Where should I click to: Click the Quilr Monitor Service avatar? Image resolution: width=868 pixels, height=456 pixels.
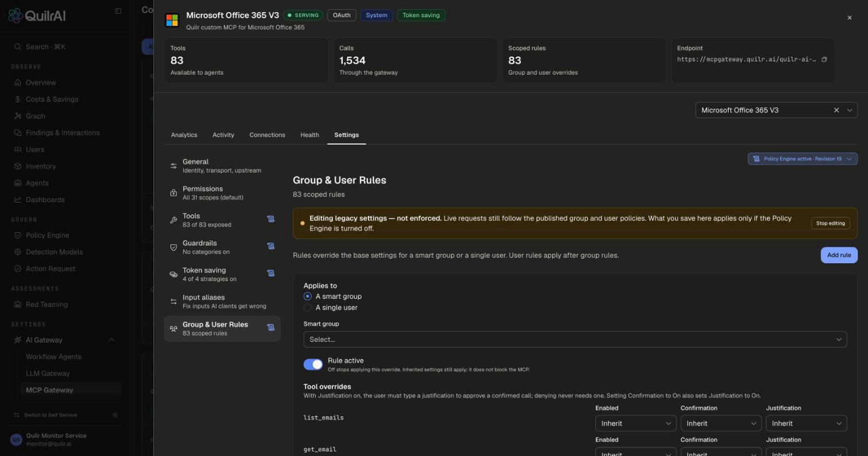(16, 440)
